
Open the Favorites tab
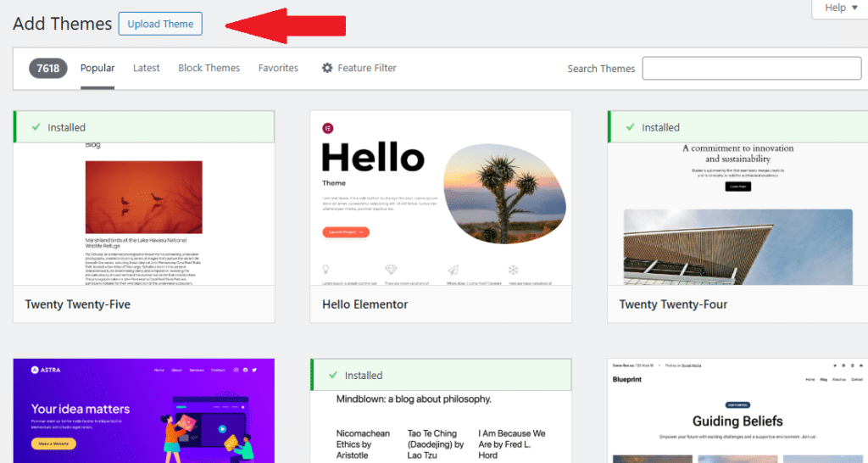278,68
